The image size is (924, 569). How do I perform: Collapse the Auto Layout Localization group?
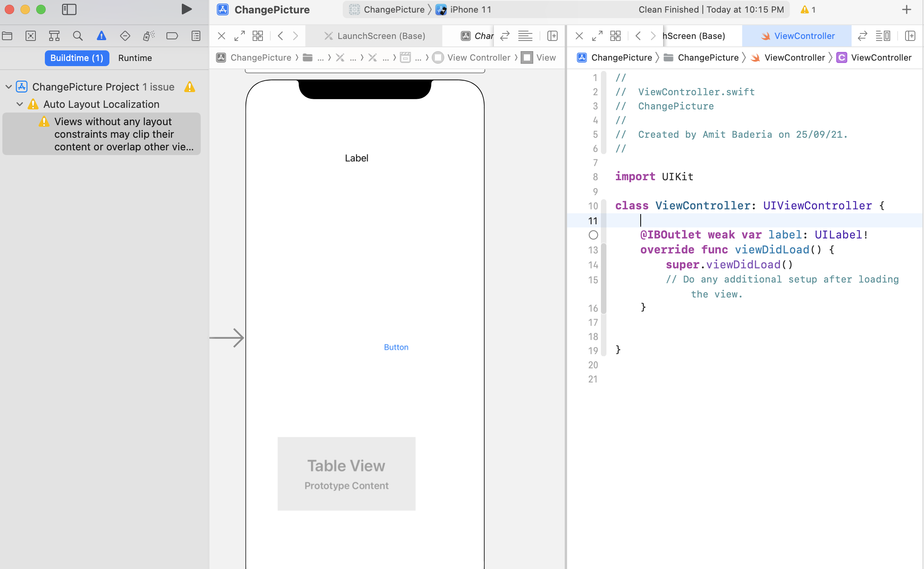(x=19, y=104)
